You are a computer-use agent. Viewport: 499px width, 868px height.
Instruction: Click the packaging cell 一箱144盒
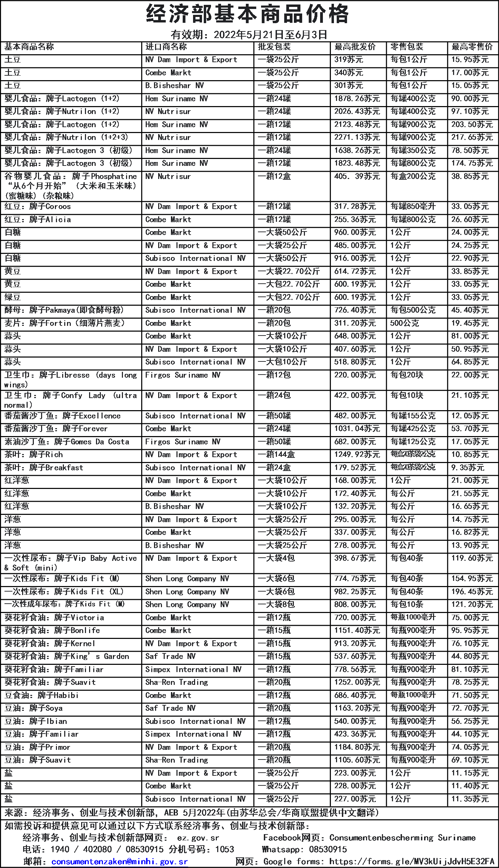[276, 454]
